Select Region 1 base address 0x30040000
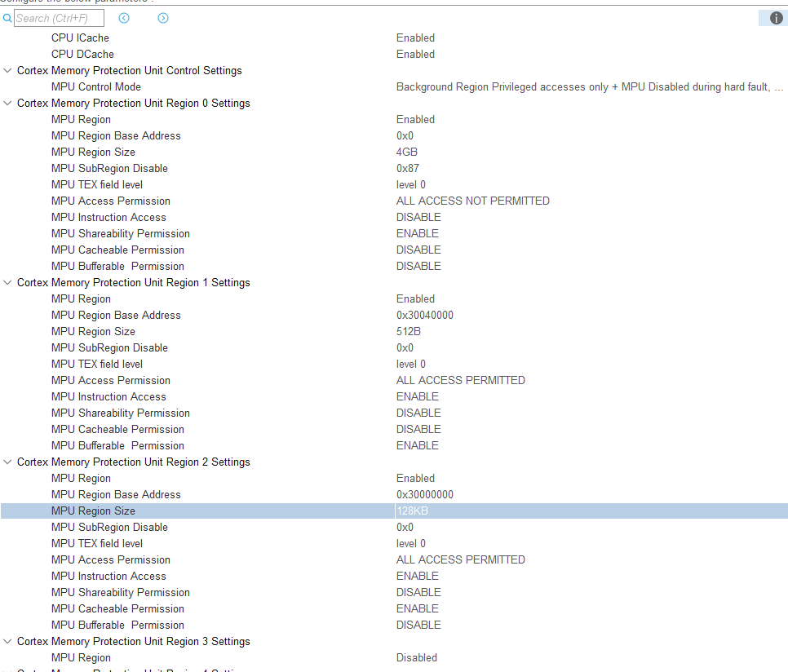This screenshot has height=672, width=788. [x=425, y=315]
